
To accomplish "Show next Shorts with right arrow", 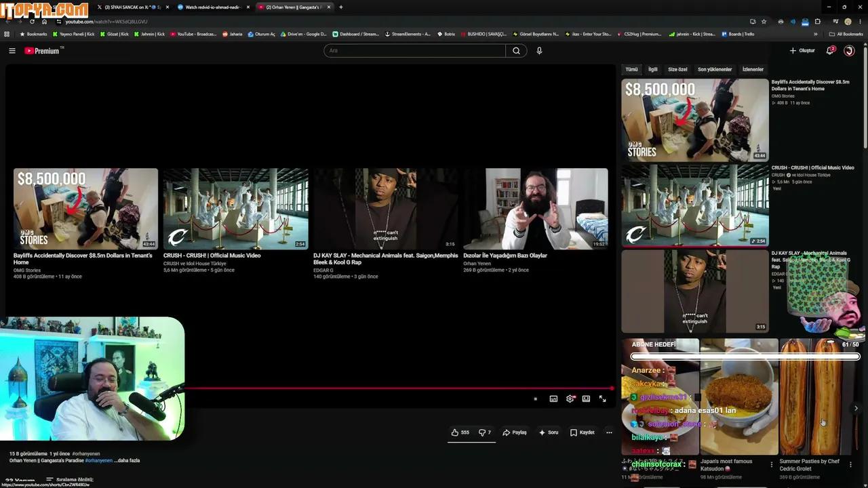I will pos(856,408).
